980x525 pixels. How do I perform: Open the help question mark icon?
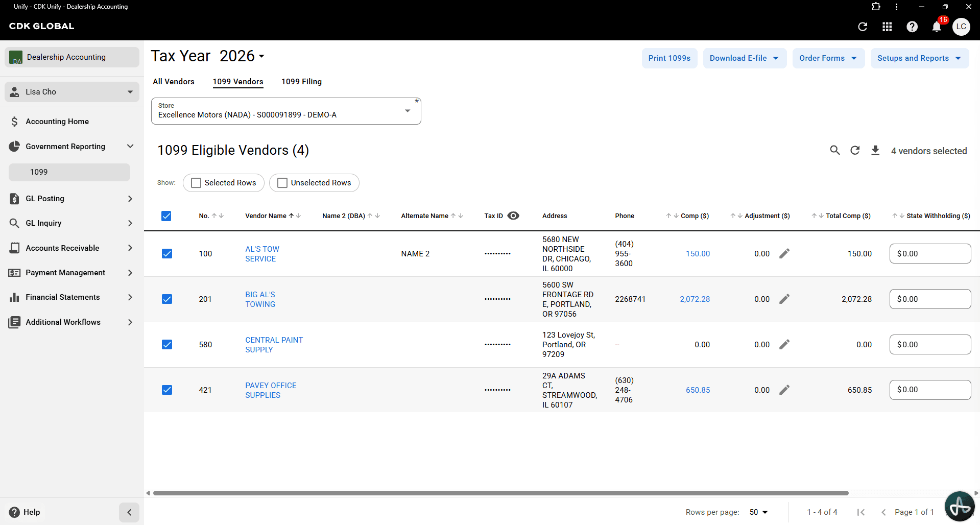tap(912, 27)
